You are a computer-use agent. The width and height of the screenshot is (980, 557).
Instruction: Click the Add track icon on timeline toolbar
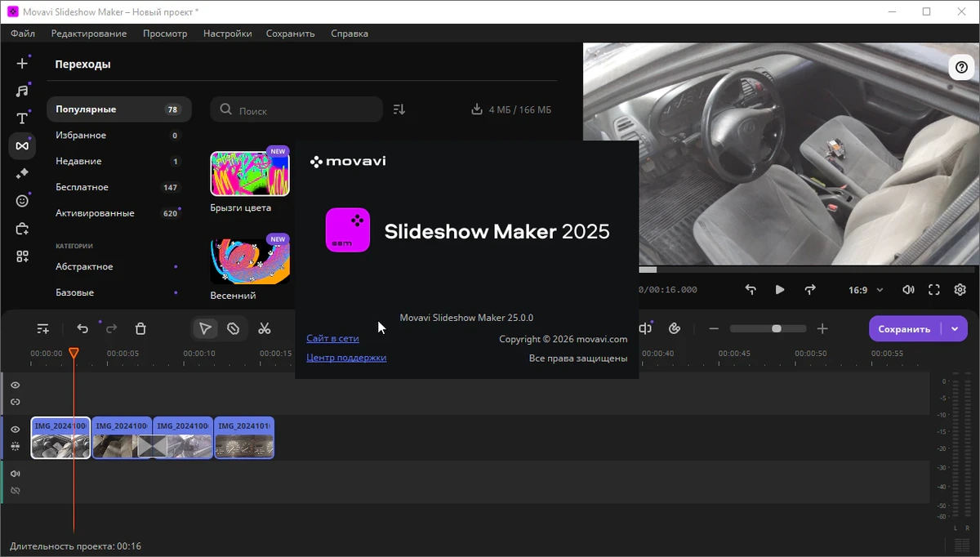(43, 328)
